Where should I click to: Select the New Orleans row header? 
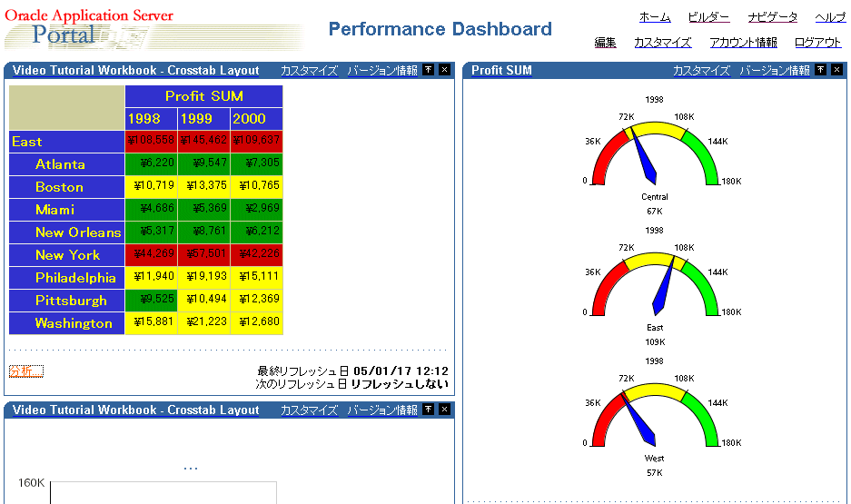pos(67,232)
